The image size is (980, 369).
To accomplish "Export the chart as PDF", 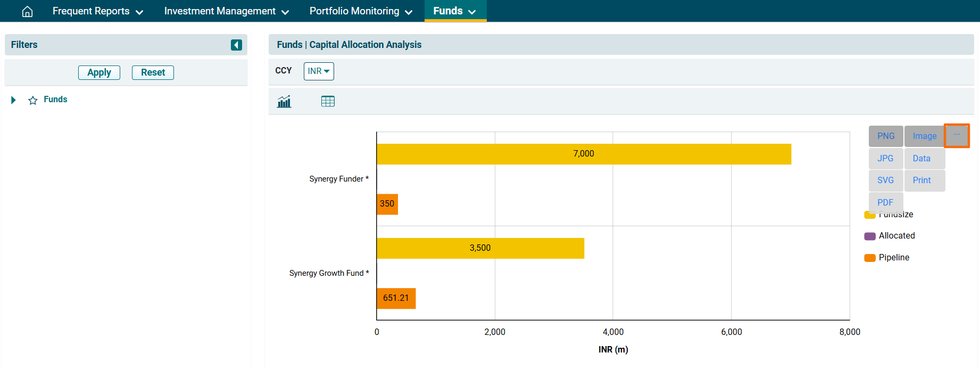I will [x=885, y=202].
